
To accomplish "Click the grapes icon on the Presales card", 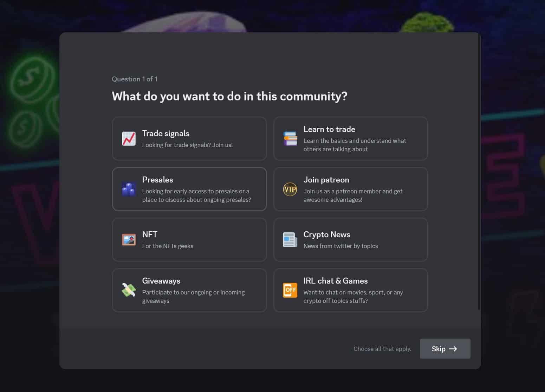I will click(129, 189).
